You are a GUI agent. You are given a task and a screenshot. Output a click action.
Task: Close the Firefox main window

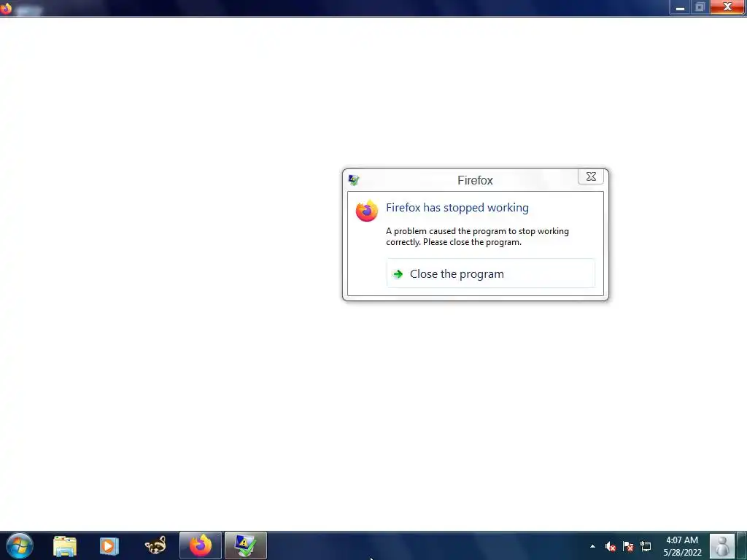tap(727, 7)
